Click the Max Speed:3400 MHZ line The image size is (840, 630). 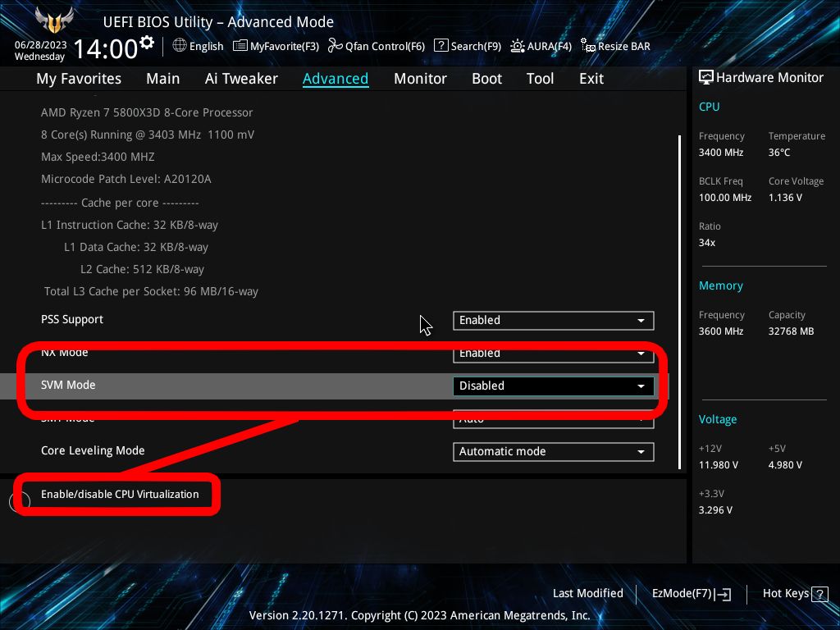(98, 157)
